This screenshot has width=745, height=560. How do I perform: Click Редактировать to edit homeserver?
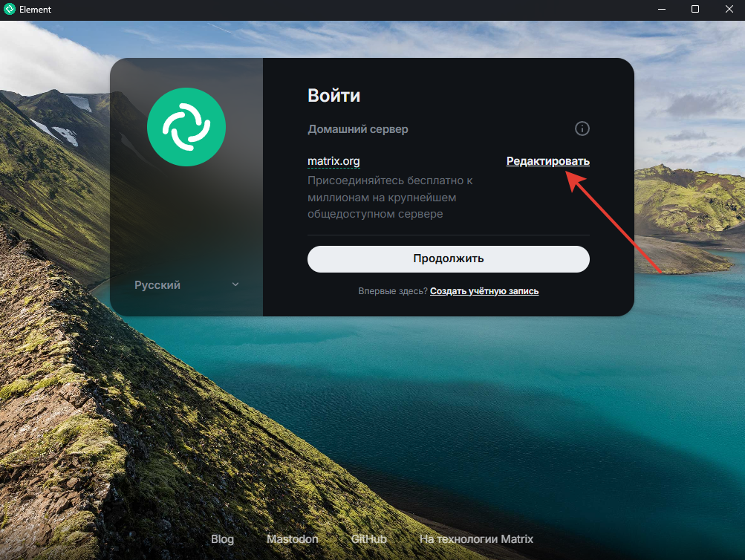pyautogui.click(x=548, y=161)
